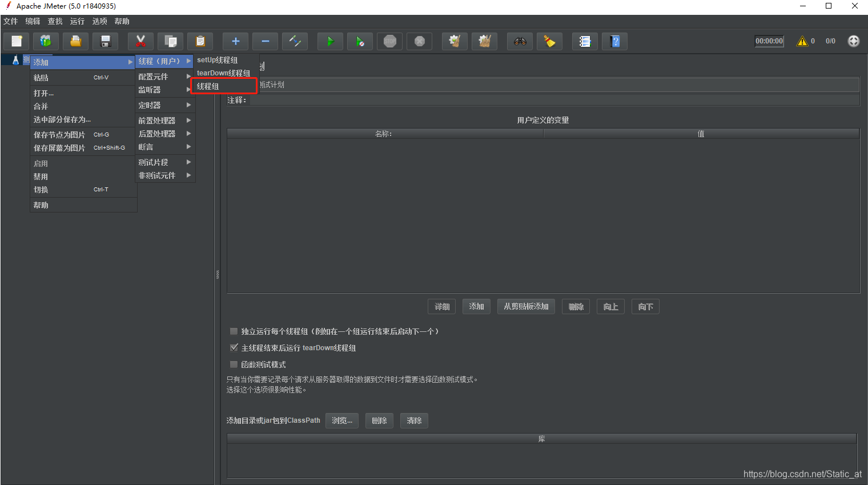Select tearDown线程组 menu entry
Viewport: 868px width, 485px height.
click(225, 73)
